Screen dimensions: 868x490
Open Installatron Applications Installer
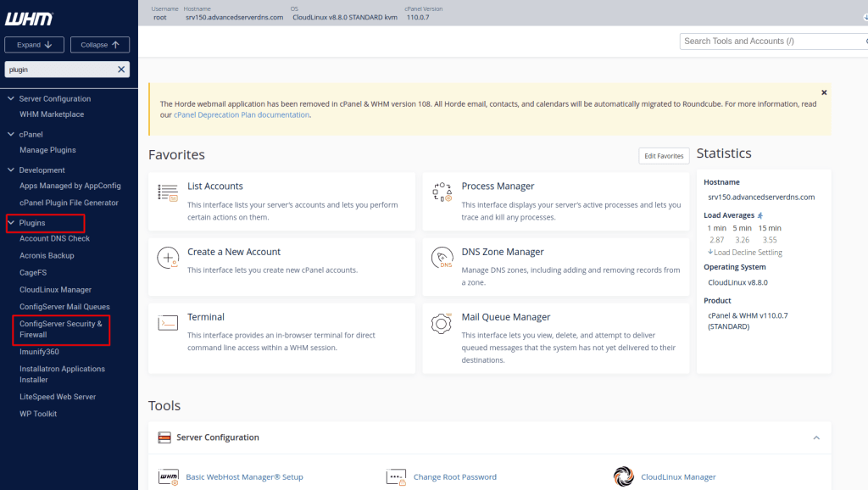(62, 375)
